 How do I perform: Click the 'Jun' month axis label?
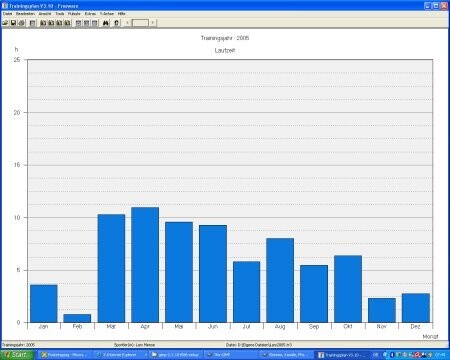coord(213,327)
